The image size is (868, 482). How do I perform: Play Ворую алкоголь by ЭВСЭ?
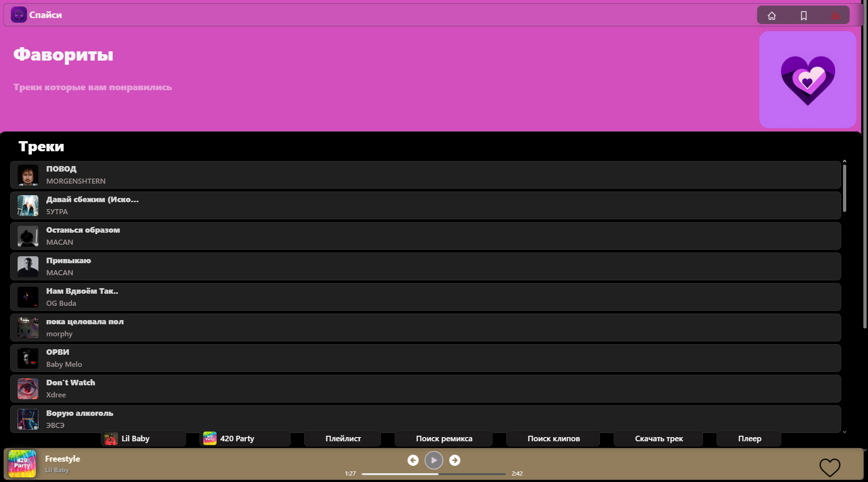click(425, 419)
